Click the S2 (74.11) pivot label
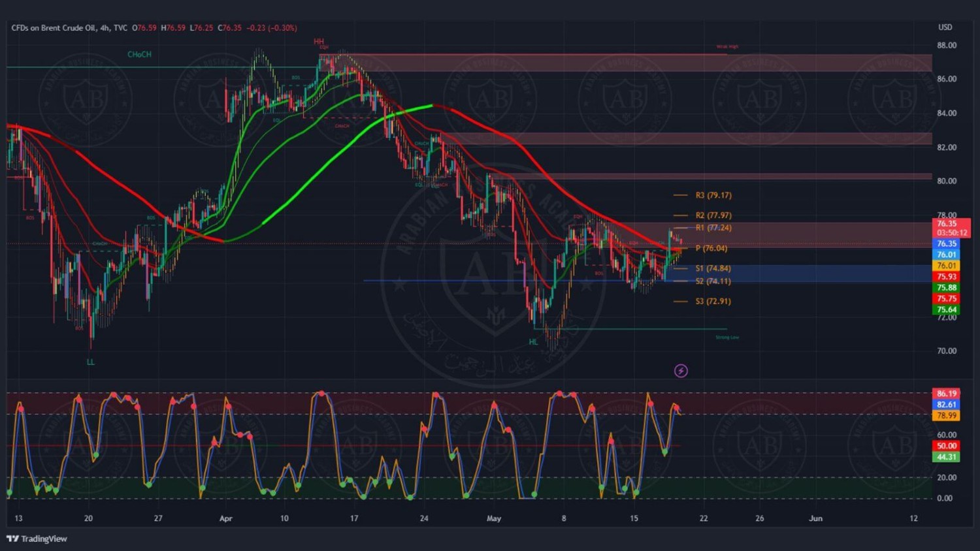Viewport: 980px width, 551px height. [x=713, y=281]
